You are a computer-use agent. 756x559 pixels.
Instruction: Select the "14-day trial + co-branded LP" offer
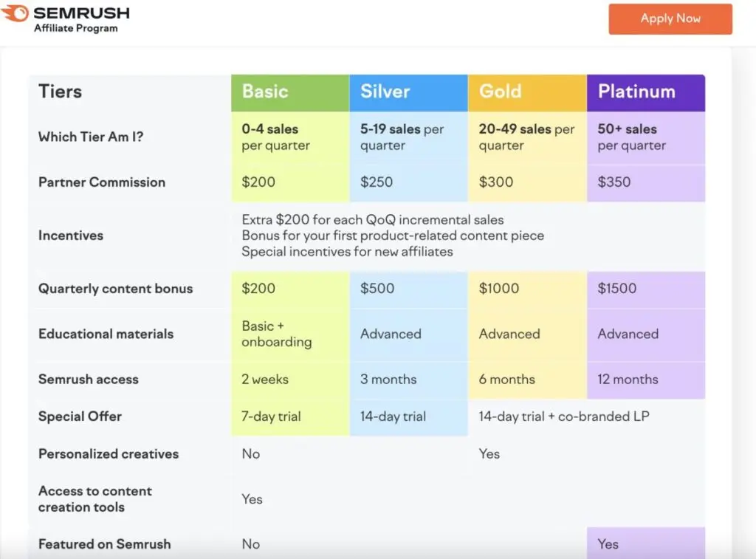[x=564, y=416]
